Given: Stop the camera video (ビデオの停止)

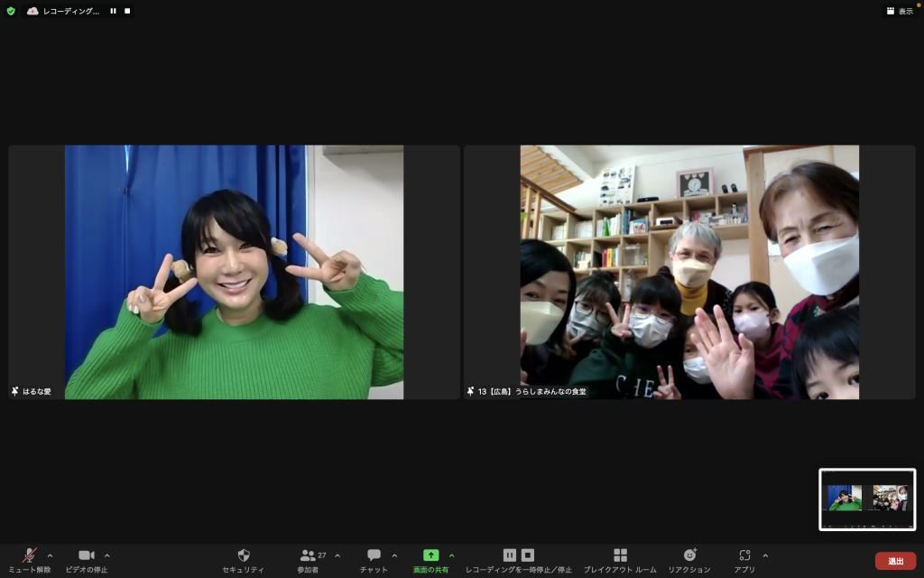Looking at the screenshot, I should click(x=86, y=555).
